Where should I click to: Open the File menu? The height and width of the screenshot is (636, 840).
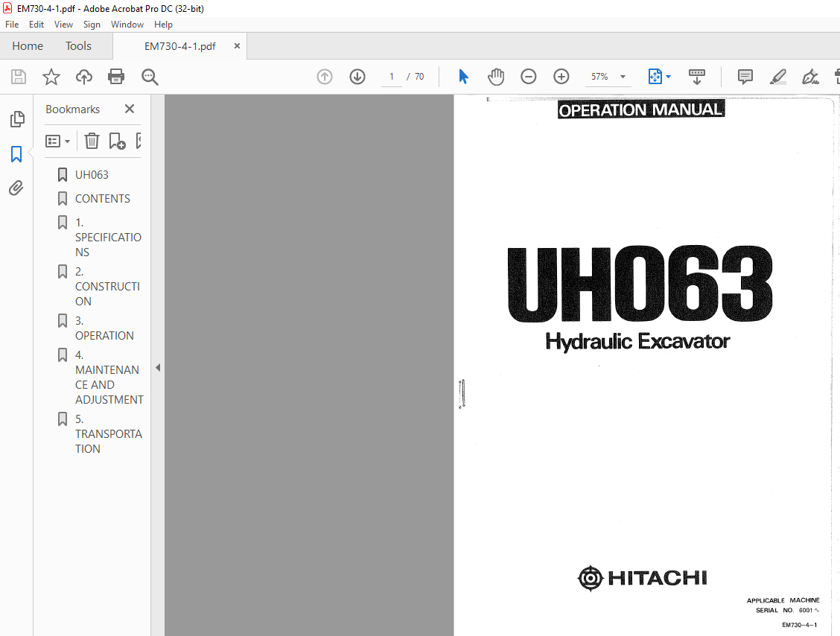(12, 25)
